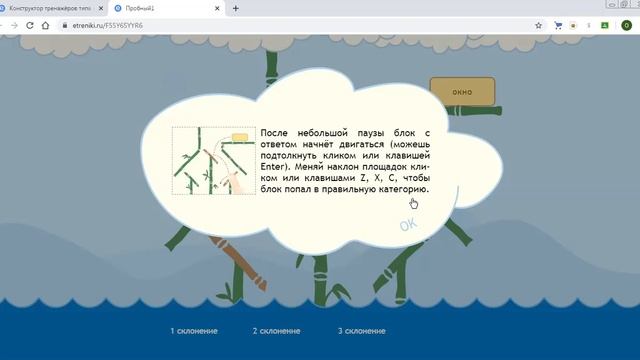This screenshot has height=360, width=640.
Task: Click OK in the instruction cloud
Action: (x=409, y=224)
